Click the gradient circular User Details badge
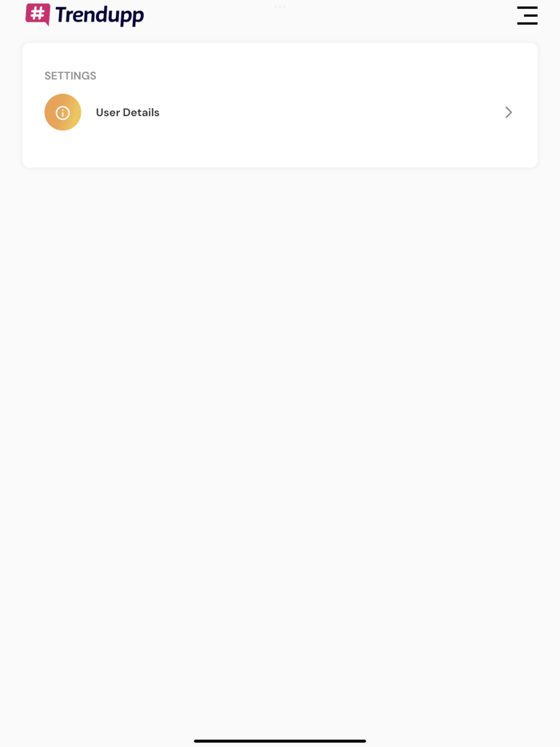Viewport: 560px width, 747px height. (63, 113)
